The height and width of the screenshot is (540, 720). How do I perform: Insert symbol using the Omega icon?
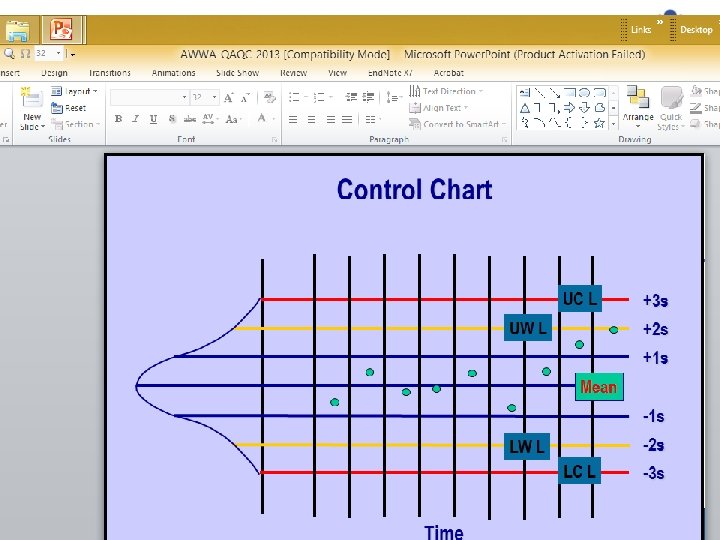pyautogui.click(x=26, y=54)
